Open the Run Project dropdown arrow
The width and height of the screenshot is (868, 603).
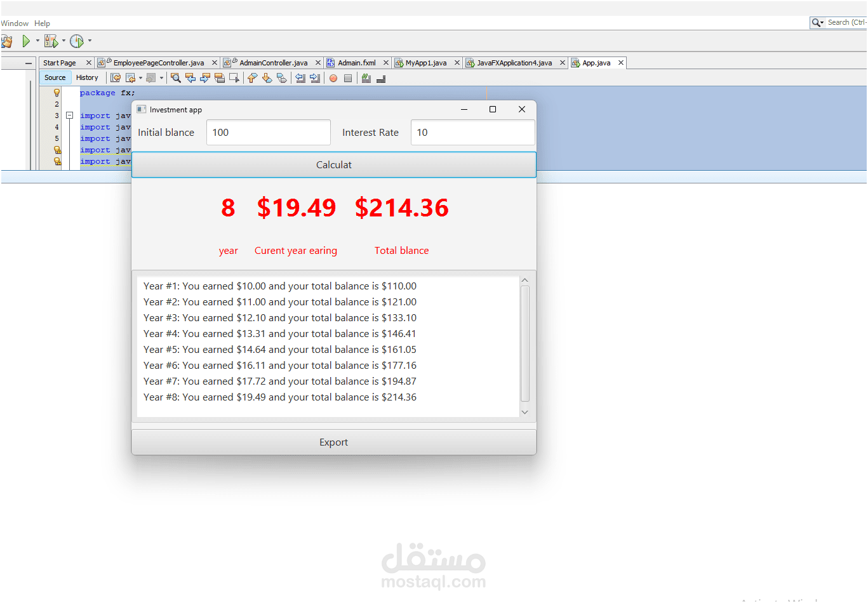pos(37,41)
